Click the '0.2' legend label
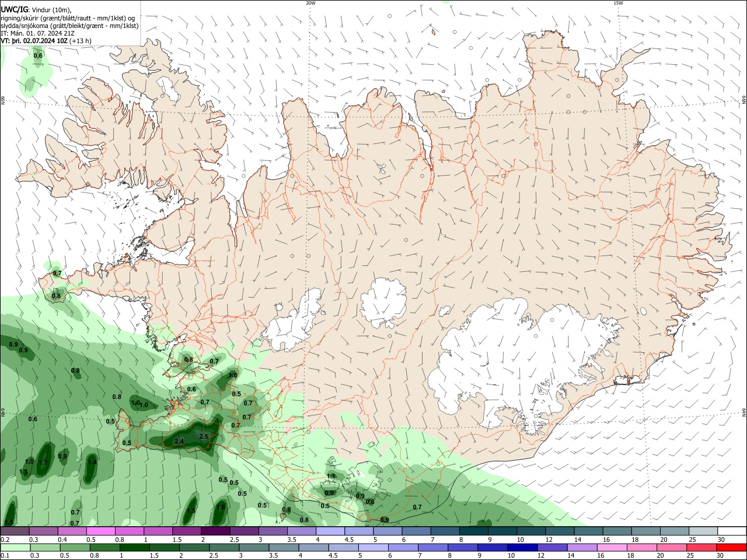The height and width of the screenshot is (560, 747). [5, 540]
